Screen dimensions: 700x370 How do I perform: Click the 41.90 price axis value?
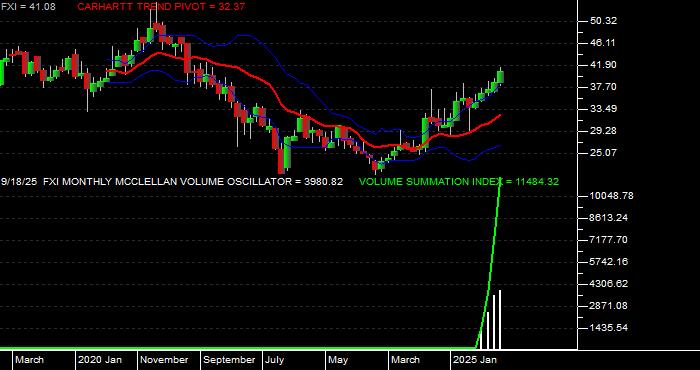click(604, 65)
